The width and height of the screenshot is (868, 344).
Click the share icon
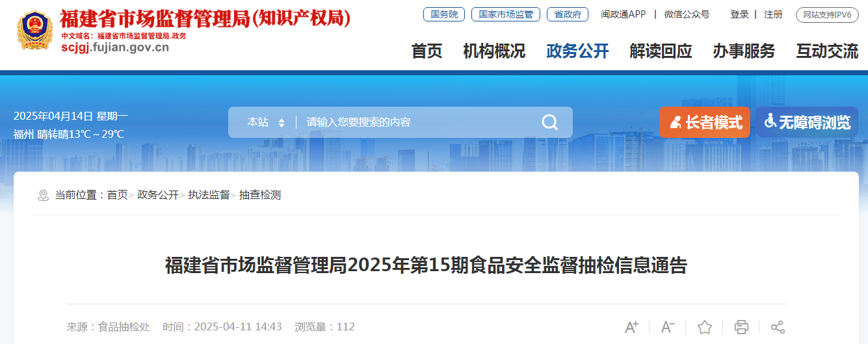tap(778, 327)
